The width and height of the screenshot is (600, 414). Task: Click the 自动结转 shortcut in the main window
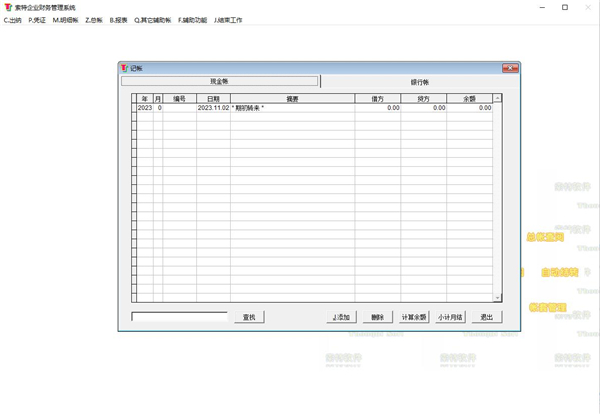(560, 272)
